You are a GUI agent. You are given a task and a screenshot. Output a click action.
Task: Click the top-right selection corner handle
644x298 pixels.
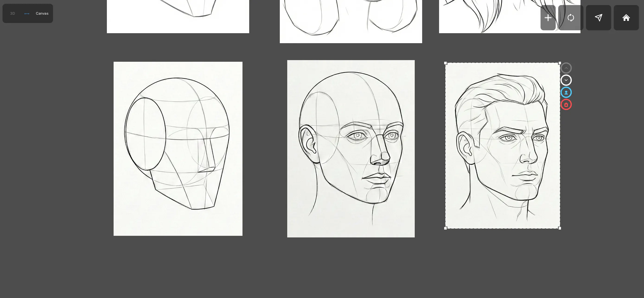coord(559,63)
